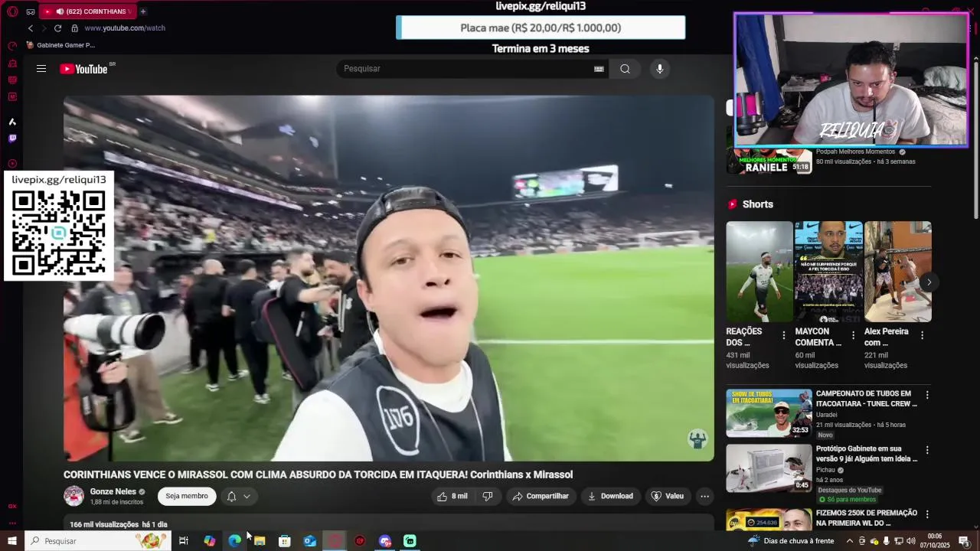
Task: Open Task View on the taskbar
Action: click(x=184, y=541)
